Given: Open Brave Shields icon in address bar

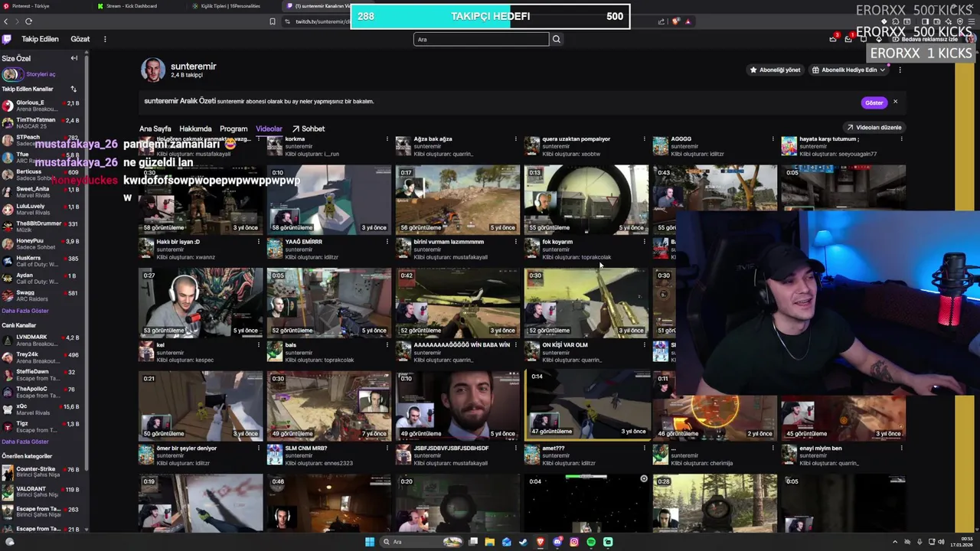Looking at the screenshot, I should pos(675,21).
